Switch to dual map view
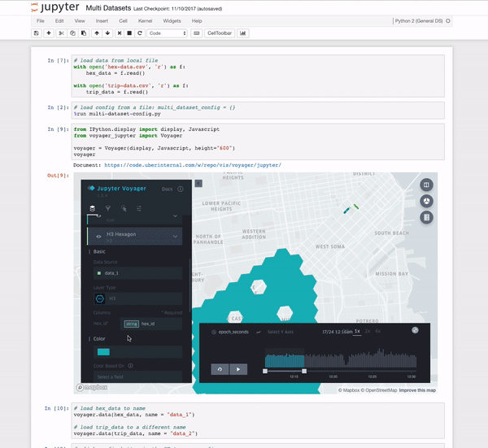The height and width of the screenshot is (448, 488). tap(426, 185)
